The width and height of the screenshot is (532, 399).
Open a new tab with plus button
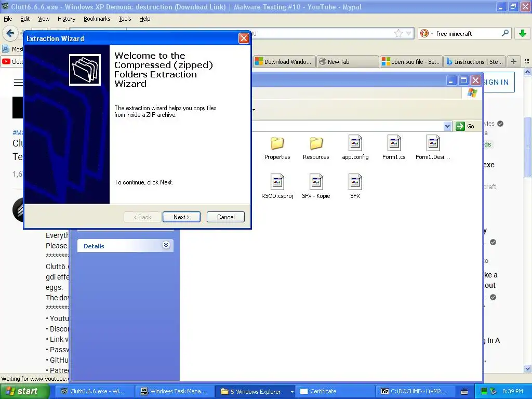pyautogui.click(x=514, y=61)
